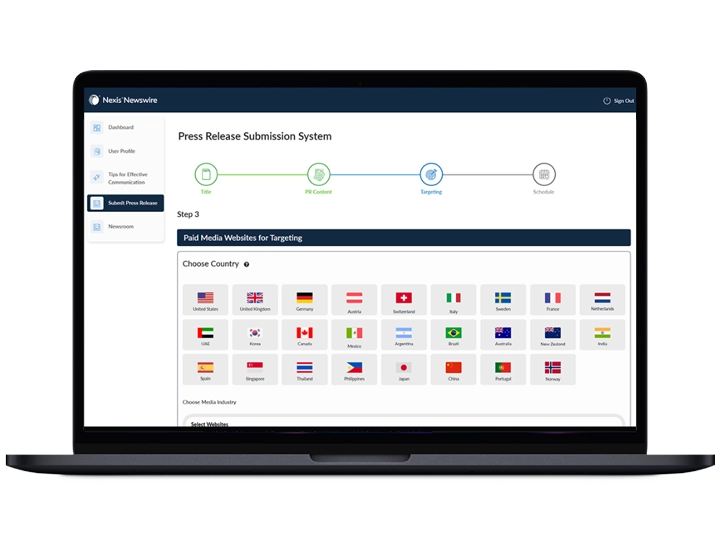
Task: Pick the Spain flag tile
Action: coord(205,369)
